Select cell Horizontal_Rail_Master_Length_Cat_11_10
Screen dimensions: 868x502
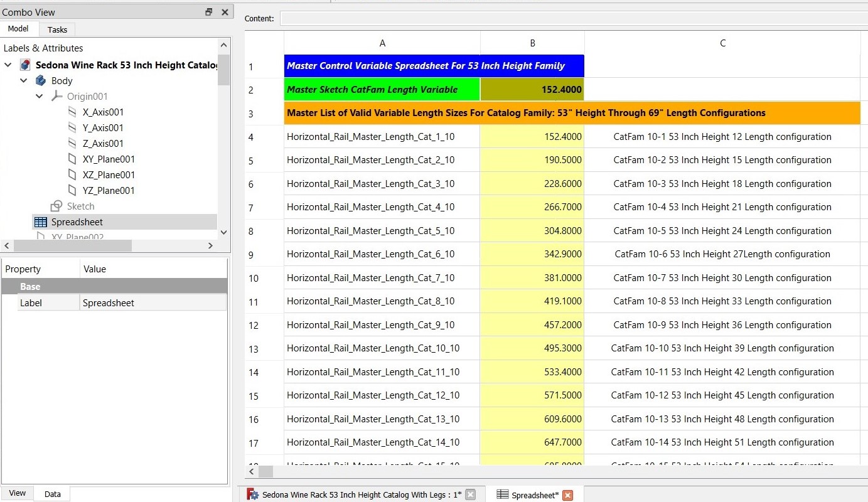382,372
